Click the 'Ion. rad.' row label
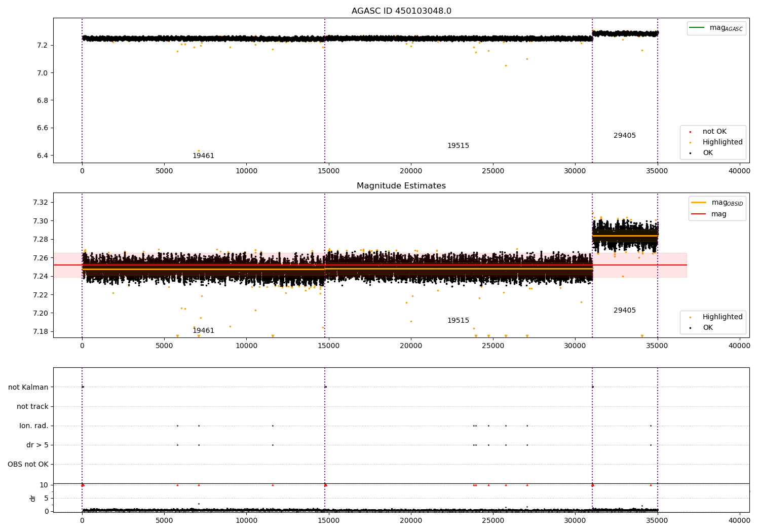Viewport: 760px width, 532px height. (34, 426)
